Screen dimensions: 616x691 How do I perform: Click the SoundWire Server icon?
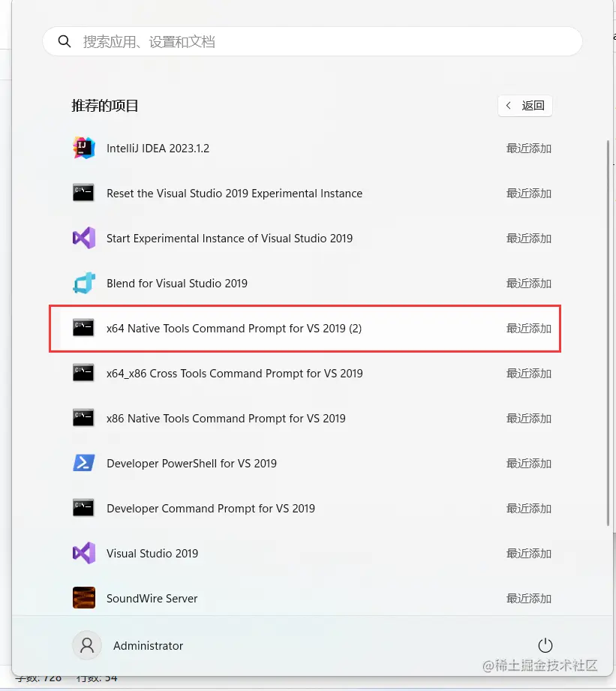click(x=84, y=597)
